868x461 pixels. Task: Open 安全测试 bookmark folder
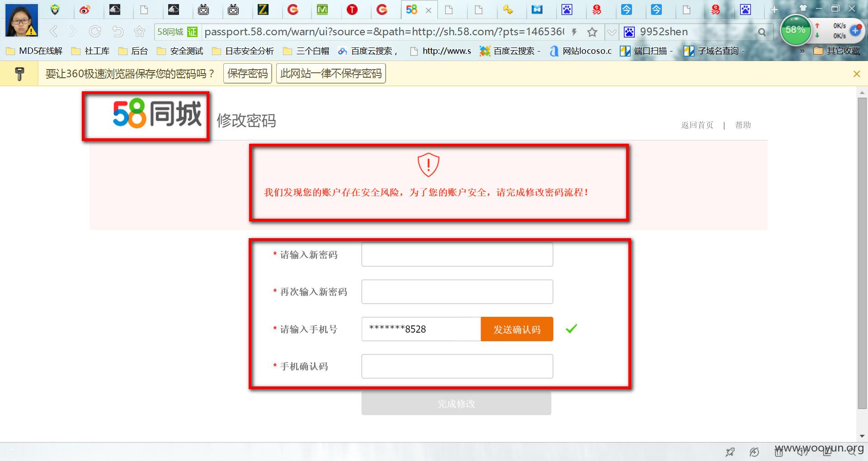180,51
